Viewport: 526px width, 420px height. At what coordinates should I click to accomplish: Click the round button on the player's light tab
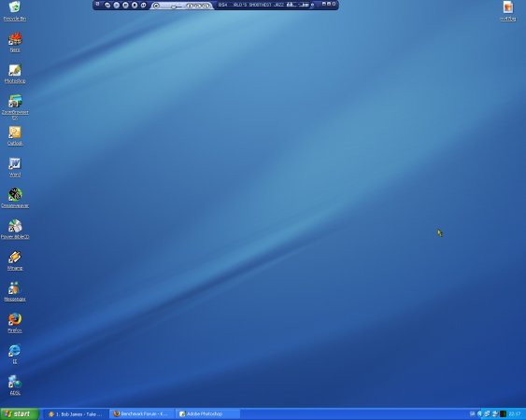tap(156, 6)
